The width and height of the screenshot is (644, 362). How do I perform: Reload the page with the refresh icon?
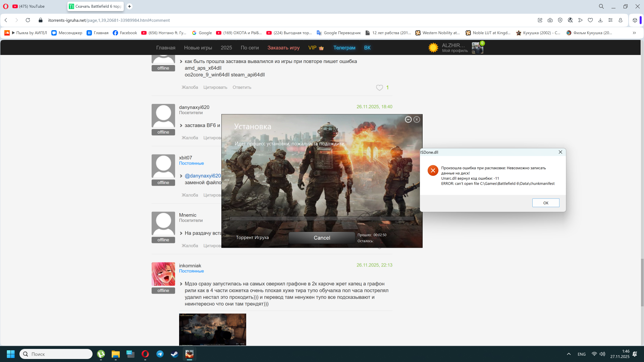28,20
